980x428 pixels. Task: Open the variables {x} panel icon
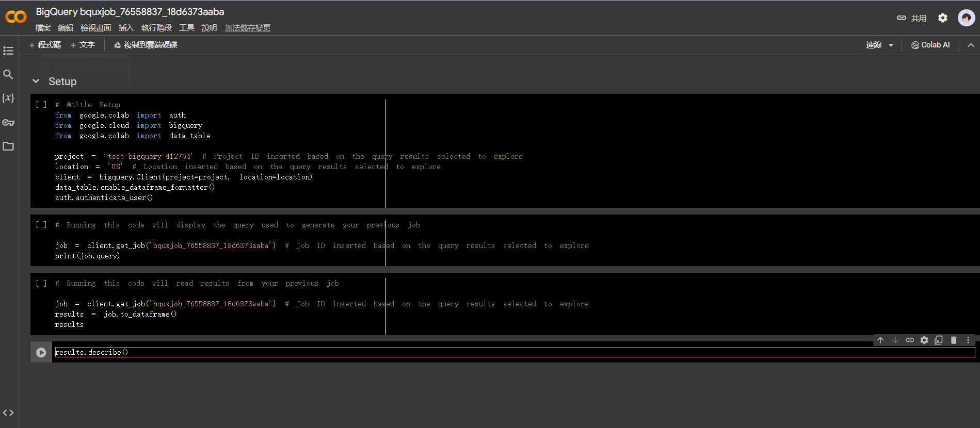click(x=8, y=98)
